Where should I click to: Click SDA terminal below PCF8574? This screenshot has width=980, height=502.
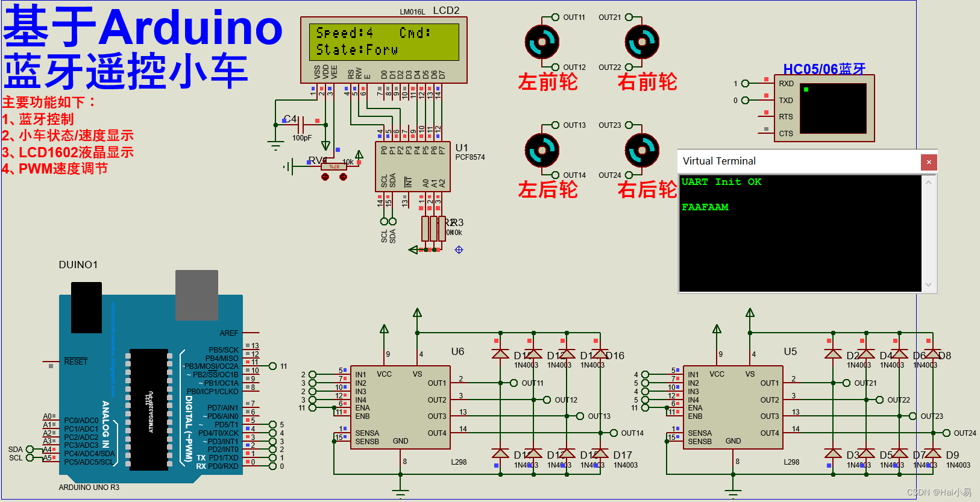[392, 221]
